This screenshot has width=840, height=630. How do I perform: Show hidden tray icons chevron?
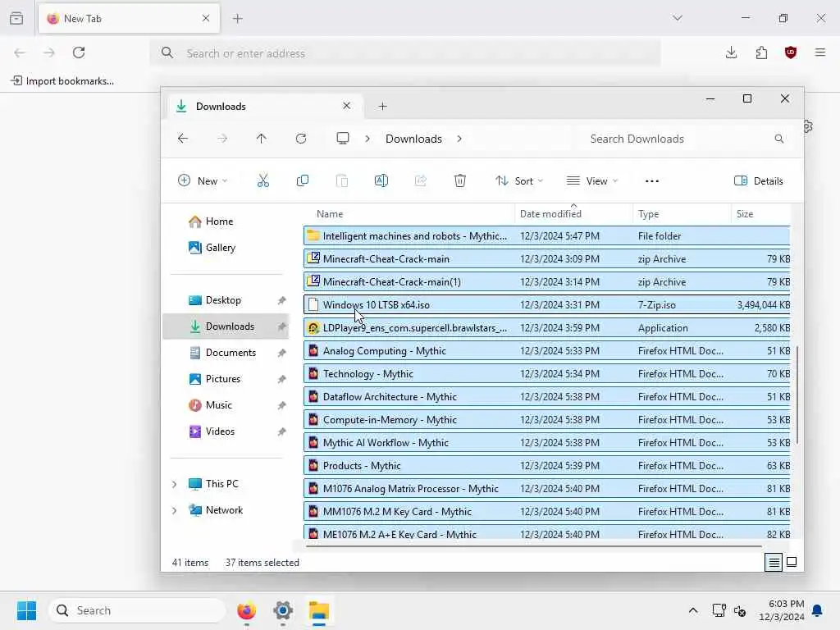point(692,610)
